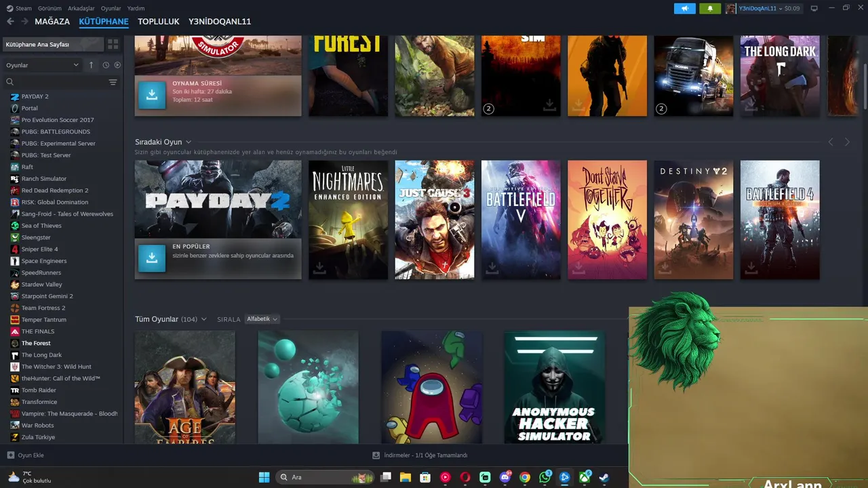Open the Y3NİDOQANL11 profile tab

pos(220,22)
